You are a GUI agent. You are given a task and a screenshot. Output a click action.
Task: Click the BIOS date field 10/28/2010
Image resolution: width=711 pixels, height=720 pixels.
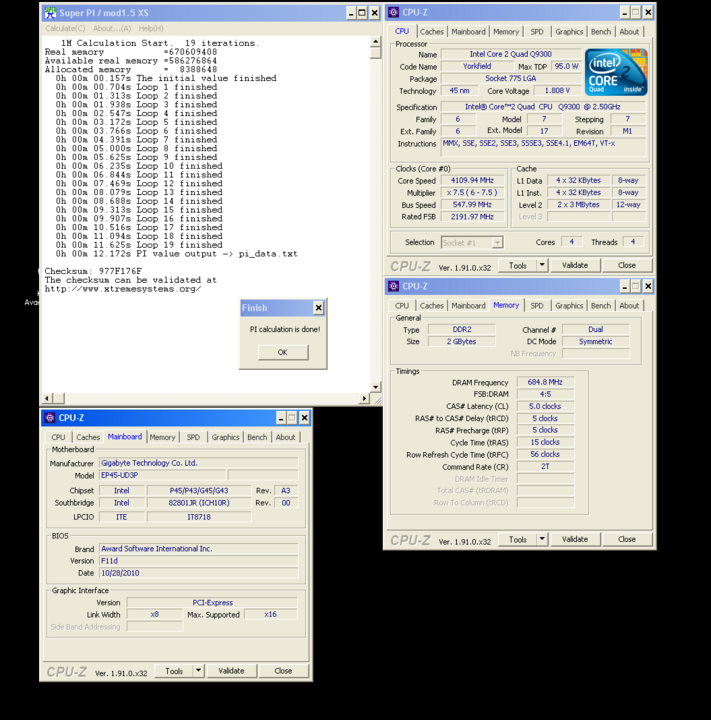pos(198,573)
